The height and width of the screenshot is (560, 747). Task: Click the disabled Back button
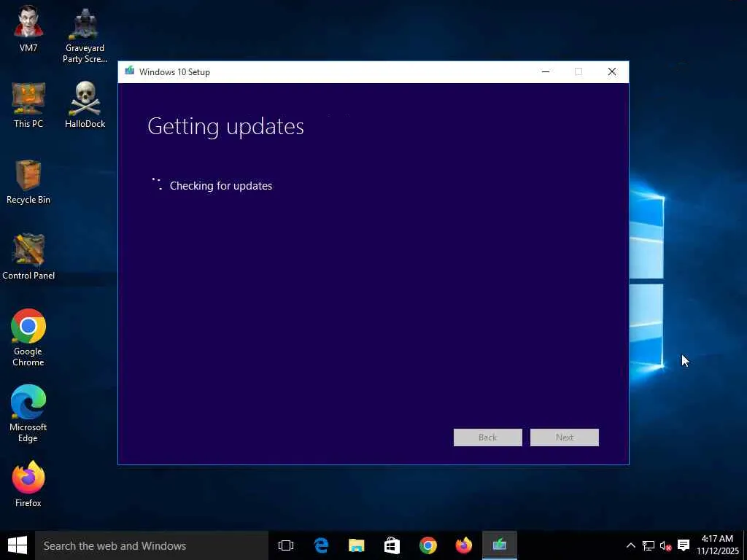point(487,437)
